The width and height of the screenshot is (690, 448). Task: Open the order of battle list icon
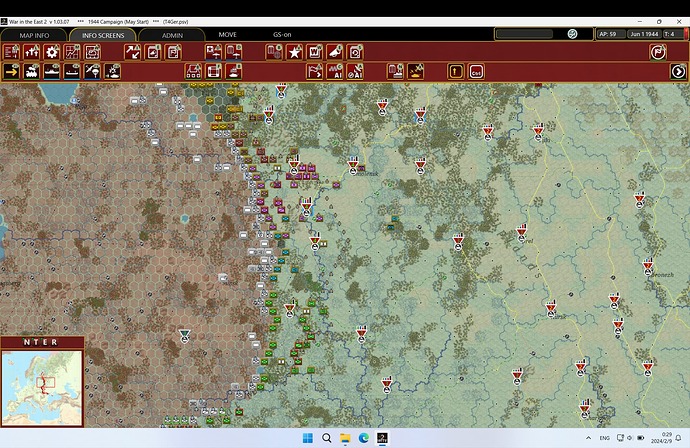pyautogui.click(x=11, y=52)
